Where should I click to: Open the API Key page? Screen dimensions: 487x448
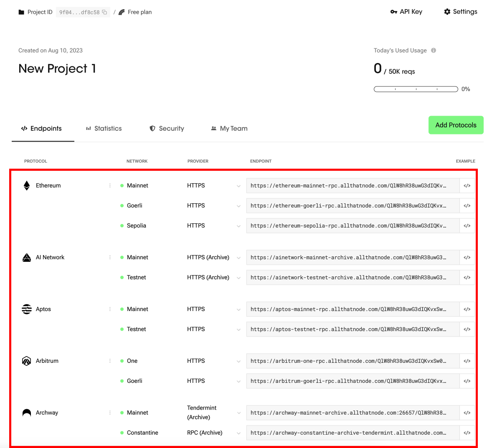(x=406, y=12)
